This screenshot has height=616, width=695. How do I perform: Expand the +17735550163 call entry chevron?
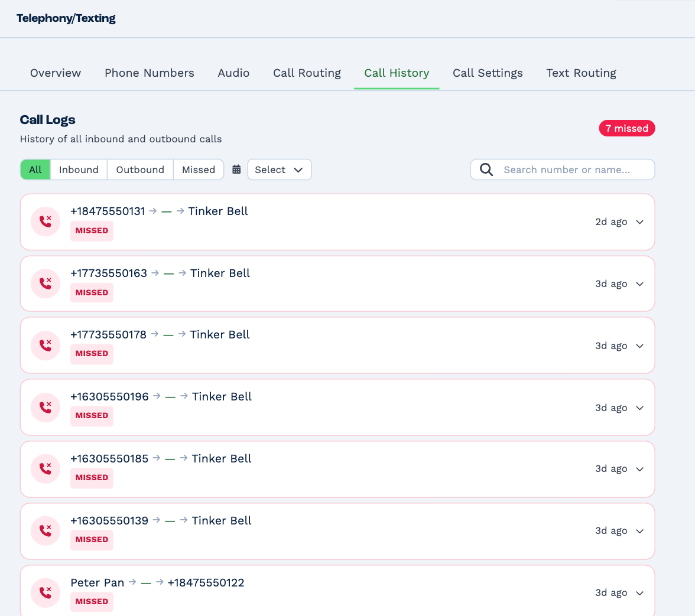(x=639, y=284)
